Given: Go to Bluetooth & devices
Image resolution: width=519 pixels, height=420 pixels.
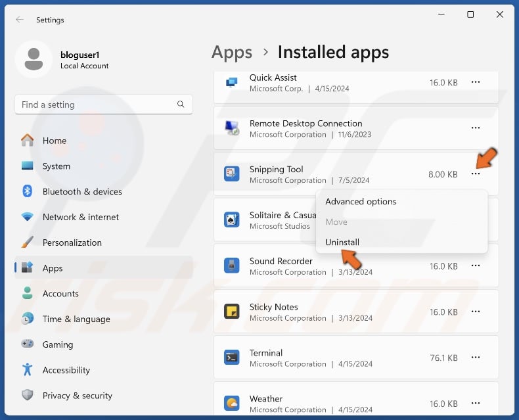Looking at the screenshot, I should click(x=104, y=192).
